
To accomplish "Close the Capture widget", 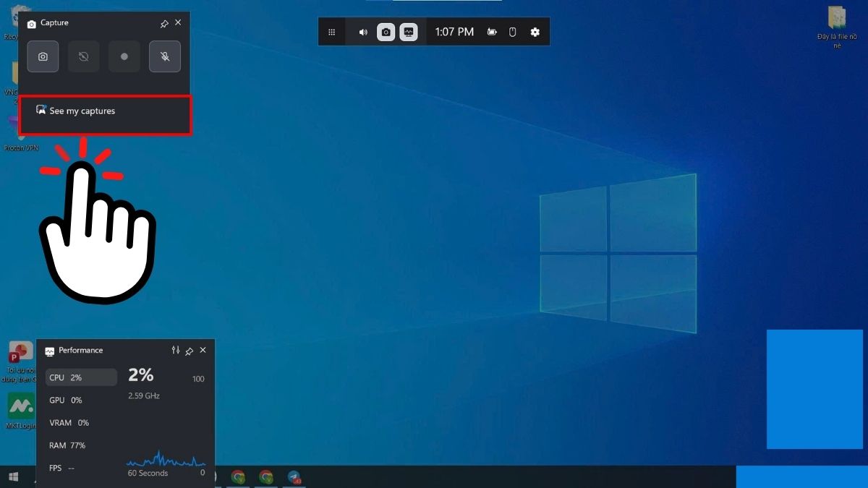I will (x=178, y=23).
